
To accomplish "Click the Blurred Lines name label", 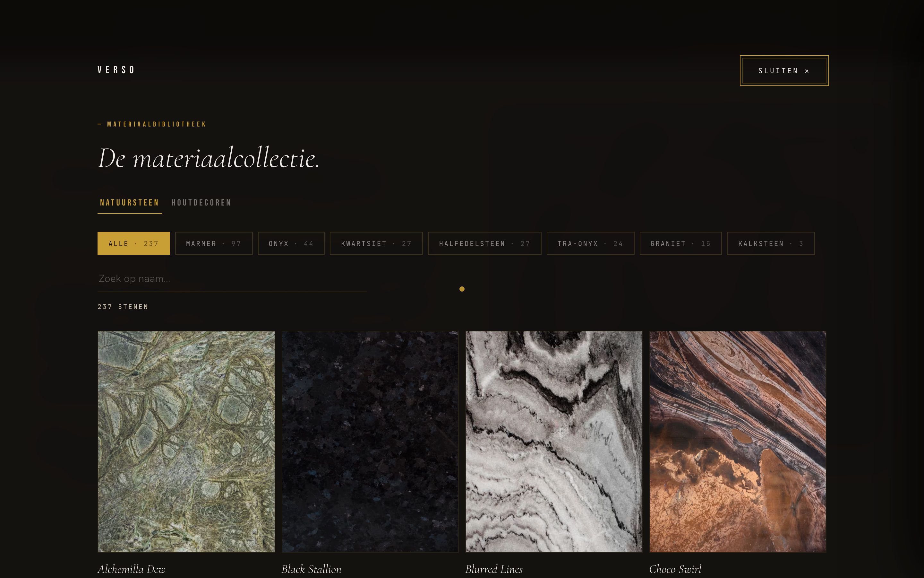I will pos(494,569).
